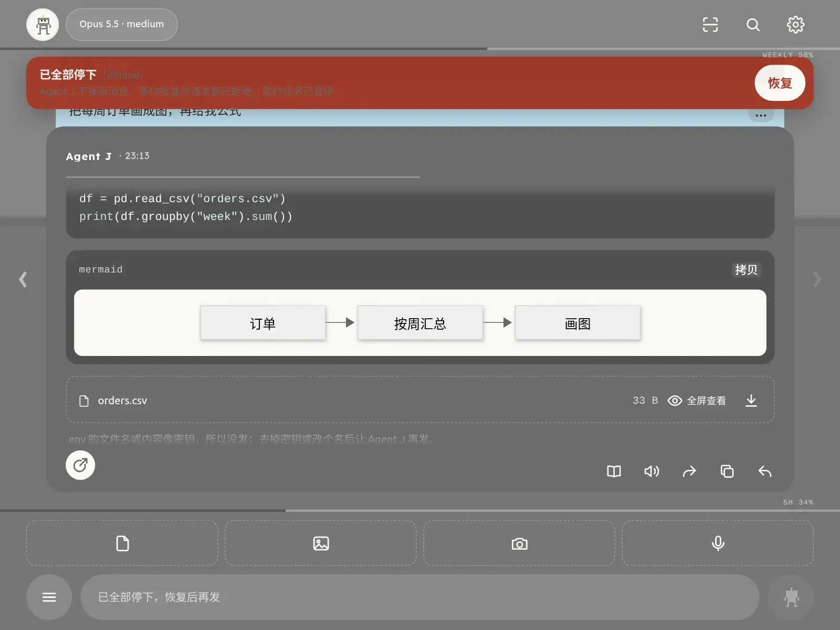Click 全屏查看 eye to view file fullscreen

click(697, 401)
